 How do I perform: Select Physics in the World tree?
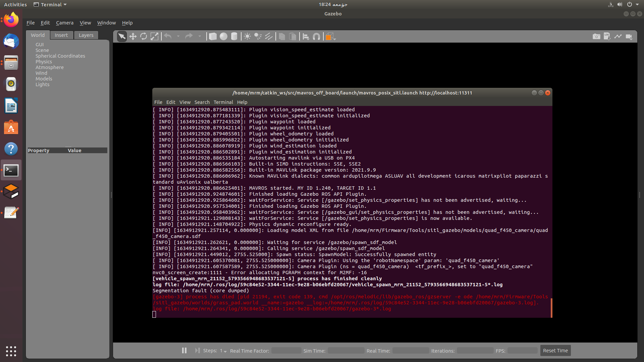(x=44, y=62)
